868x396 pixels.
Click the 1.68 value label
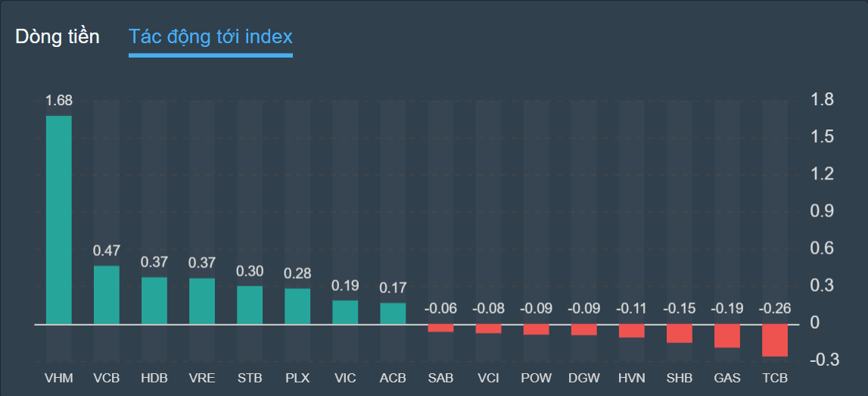coord(59,101)
